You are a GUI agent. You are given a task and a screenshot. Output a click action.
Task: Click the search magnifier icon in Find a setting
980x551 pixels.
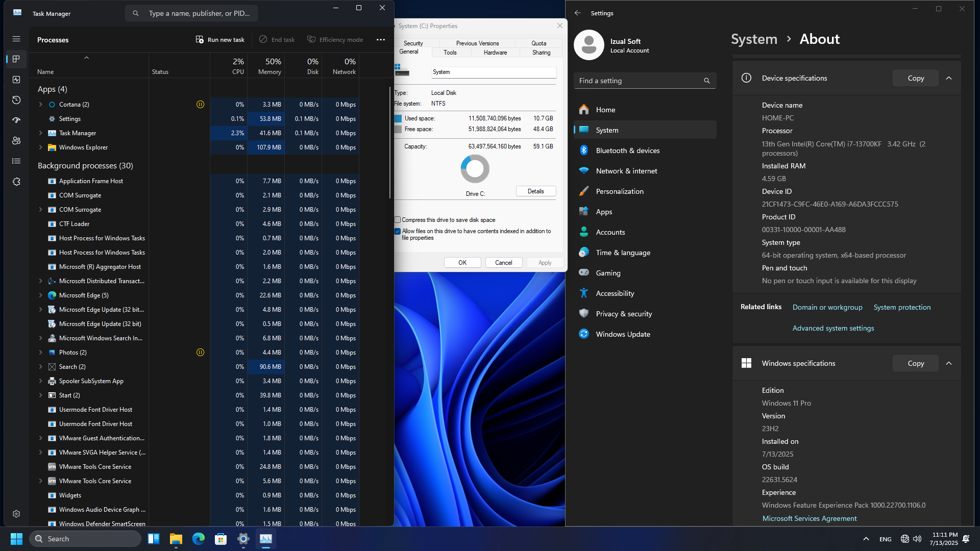pos(707,81)
